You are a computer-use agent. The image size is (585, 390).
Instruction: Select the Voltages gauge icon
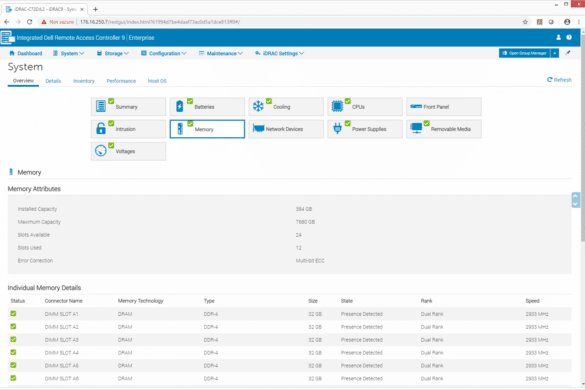point(101,151)
